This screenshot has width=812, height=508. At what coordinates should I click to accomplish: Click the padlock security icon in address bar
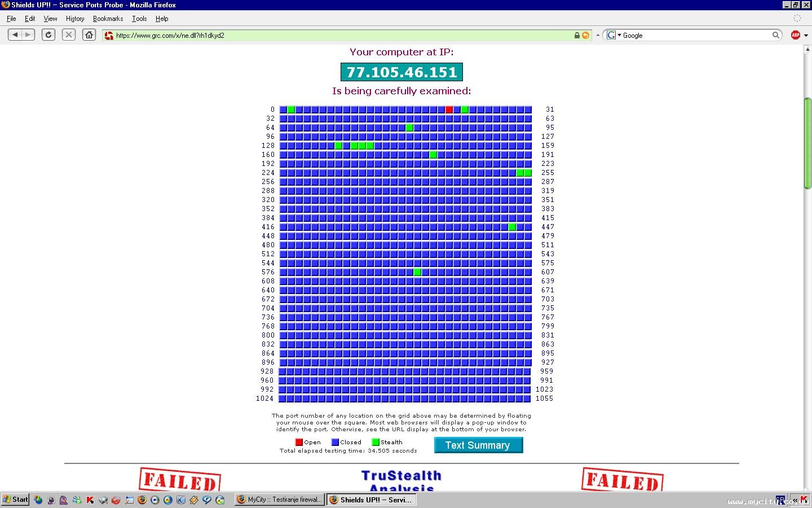coord(577,36)
